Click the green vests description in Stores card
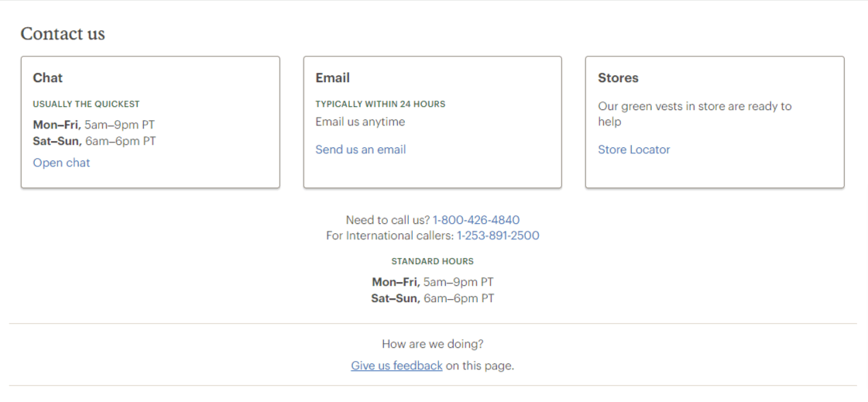 [695, 114]
